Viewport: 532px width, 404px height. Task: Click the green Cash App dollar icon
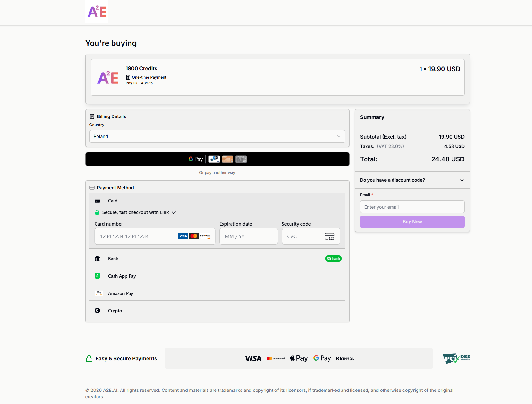point(97,276)
